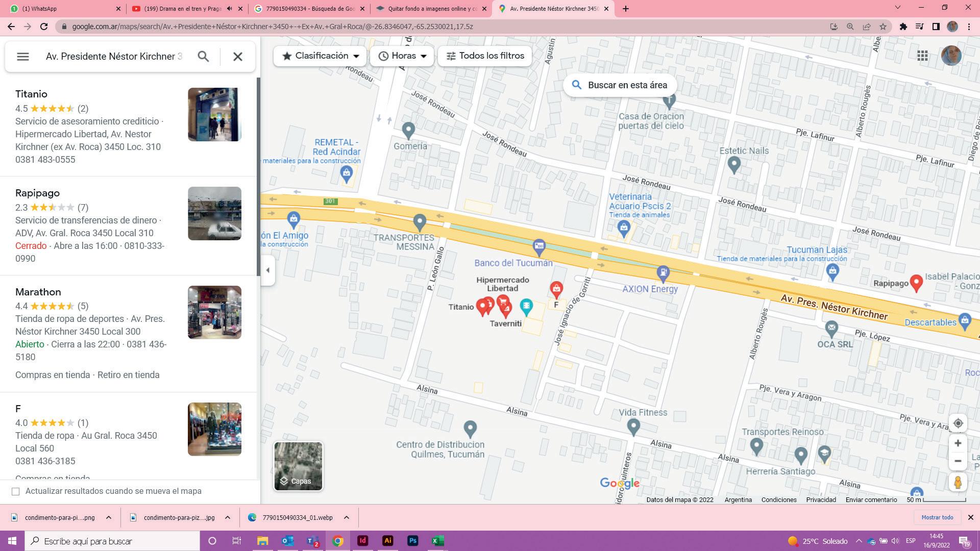Select the Banco del Tucumán ATM marker
Image resolution: width=980 pixels, height=551 pixels.
pyautogui.click(x=539, y=248)
